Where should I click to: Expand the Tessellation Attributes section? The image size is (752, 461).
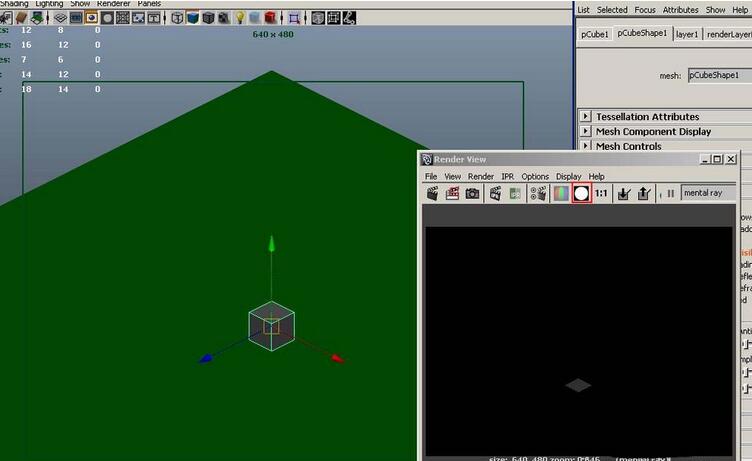586,117
